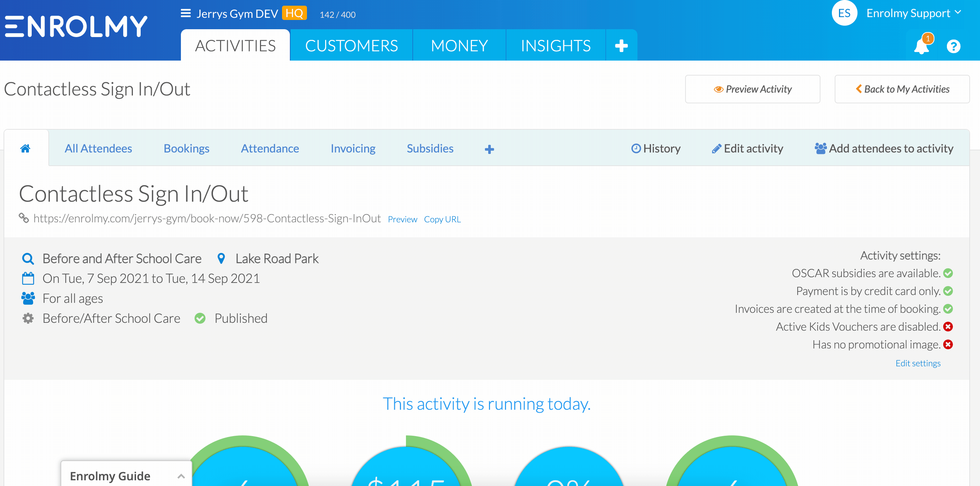Viewport: 980px width, 486px height.
Task: Go to the activity home tab icon
Action: 26,149
